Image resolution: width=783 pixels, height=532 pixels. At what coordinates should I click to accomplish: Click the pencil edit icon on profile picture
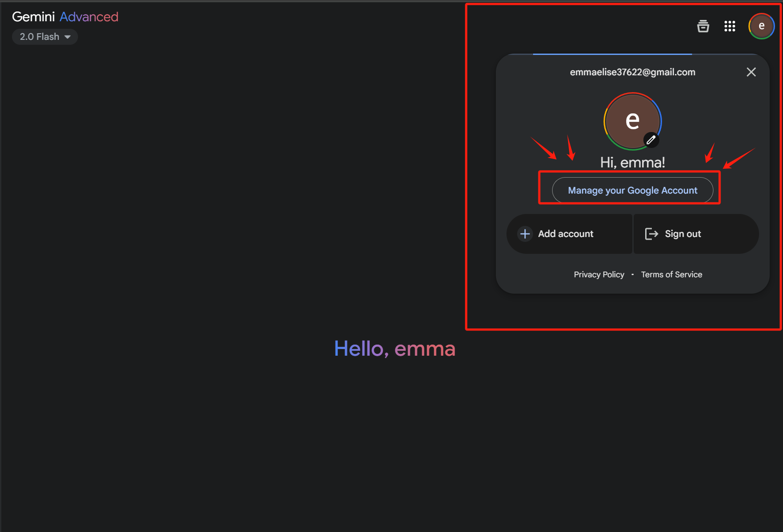[x=651, y=140]
